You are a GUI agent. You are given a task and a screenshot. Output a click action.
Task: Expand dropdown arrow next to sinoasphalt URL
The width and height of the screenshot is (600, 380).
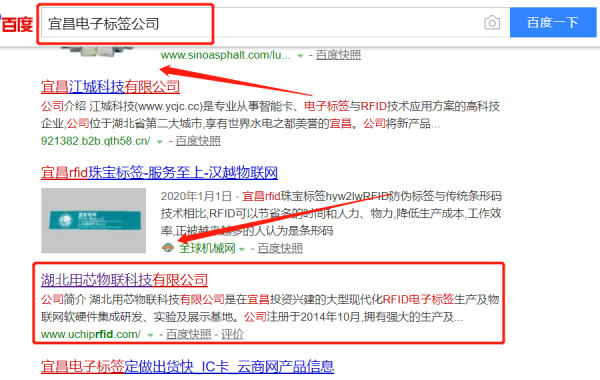[300, 56]
